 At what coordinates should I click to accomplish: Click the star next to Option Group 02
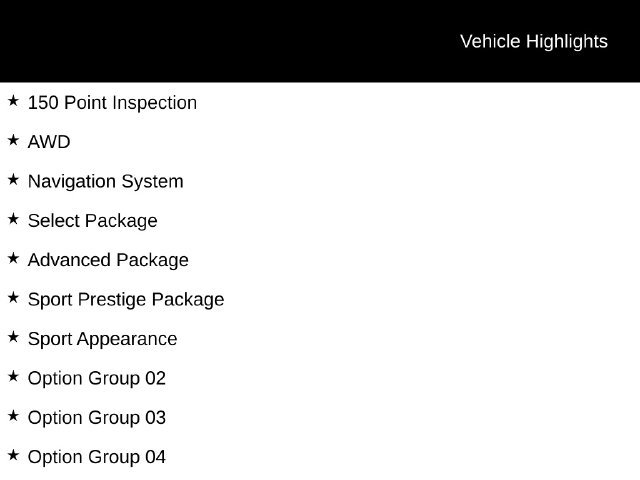click(x=13, y=376)
